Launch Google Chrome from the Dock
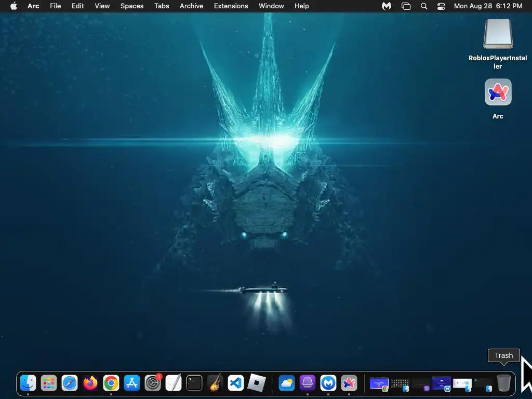This screenshot has width=532, height=399. pyautogui.click(x=111, y=383)
